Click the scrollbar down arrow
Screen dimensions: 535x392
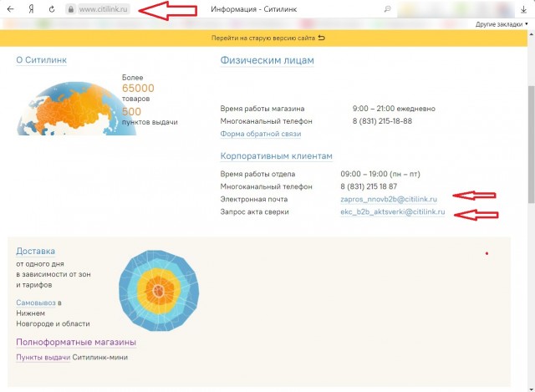[x=532, y=389]
